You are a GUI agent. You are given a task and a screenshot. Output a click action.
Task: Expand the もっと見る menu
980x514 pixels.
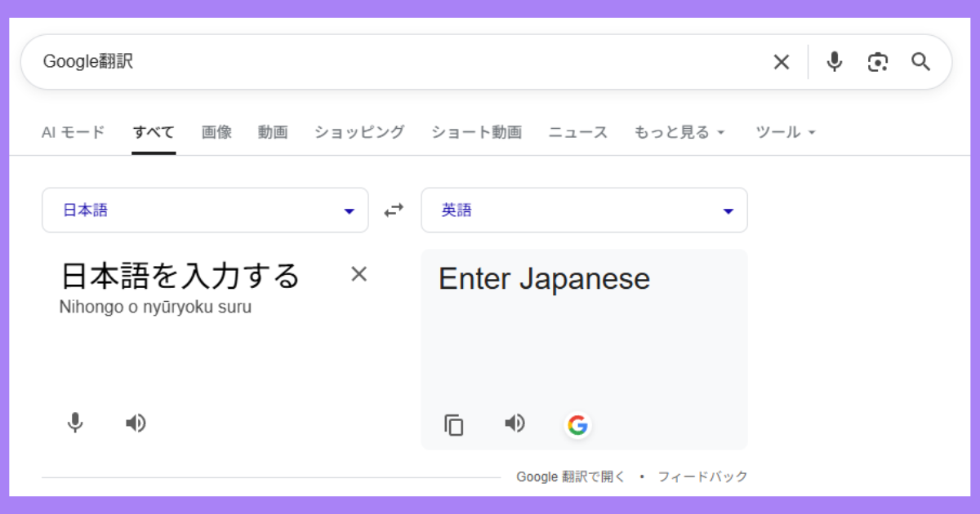680,131
